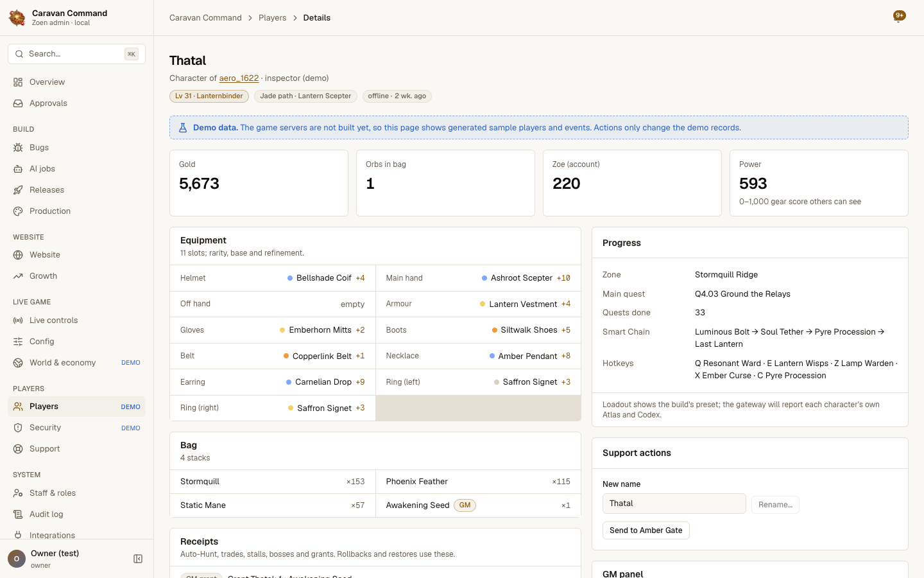The image size is (924, 578).
Task: Go to Caravan Command breadcrumb
Action: tap(205, 18)
